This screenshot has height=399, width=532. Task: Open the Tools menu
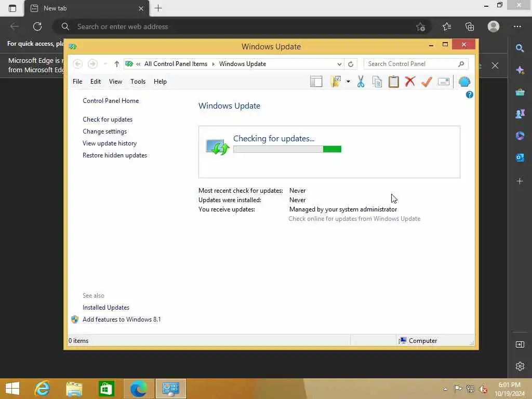tap(138, 82)
